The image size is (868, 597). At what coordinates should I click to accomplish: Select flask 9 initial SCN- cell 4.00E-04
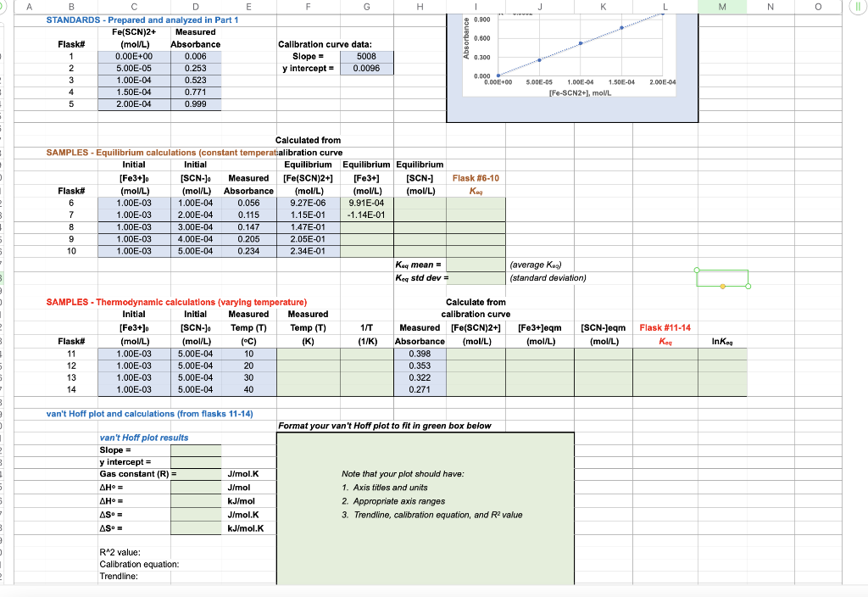point(196,239)
